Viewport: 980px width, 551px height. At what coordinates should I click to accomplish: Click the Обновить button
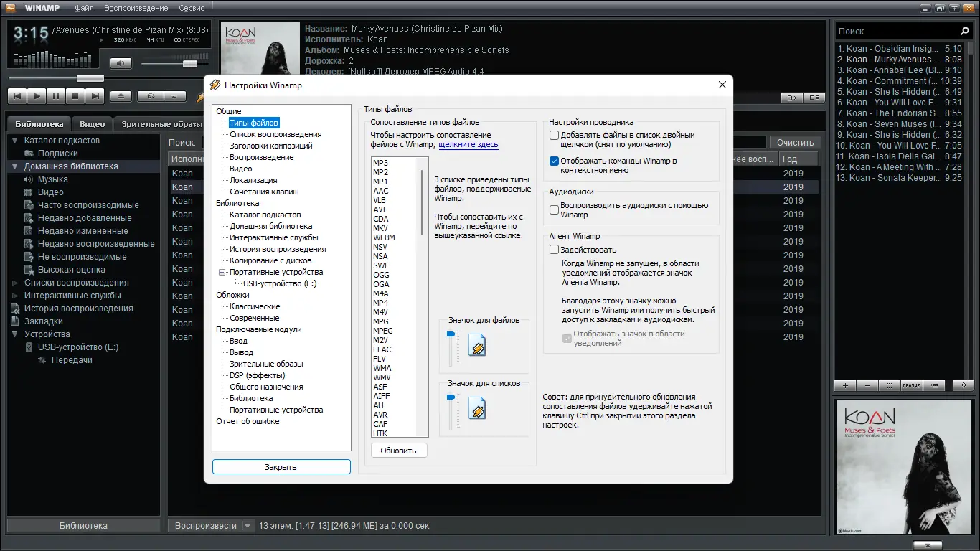tap(399, 451)
